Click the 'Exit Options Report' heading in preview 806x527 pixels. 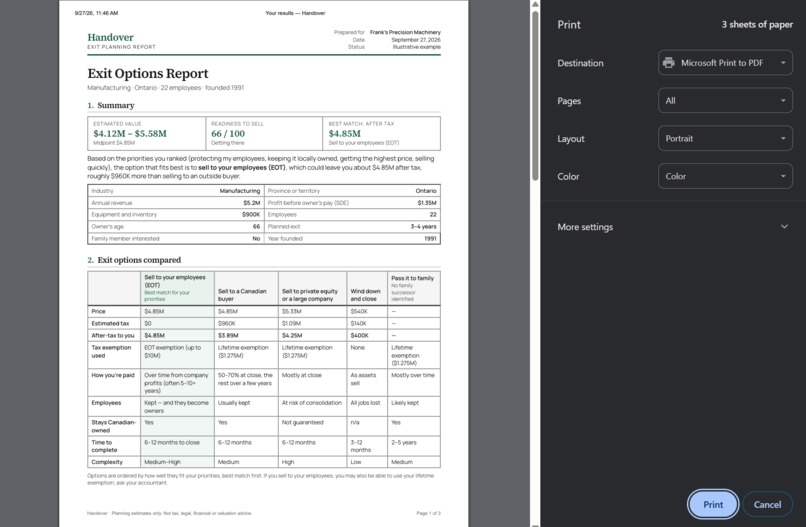point(148,74)
